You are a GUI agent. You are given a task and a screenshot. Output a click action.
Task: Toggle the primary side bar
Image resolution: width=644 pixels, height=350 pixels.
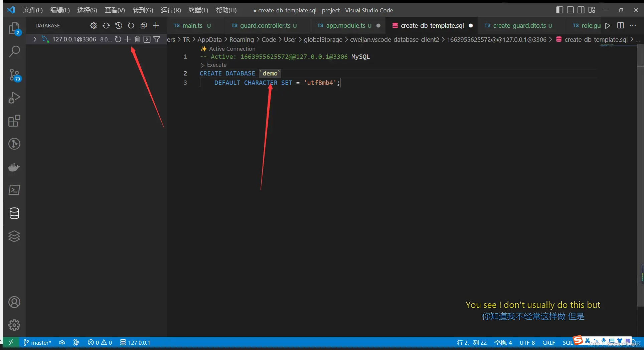pos(559,10)
